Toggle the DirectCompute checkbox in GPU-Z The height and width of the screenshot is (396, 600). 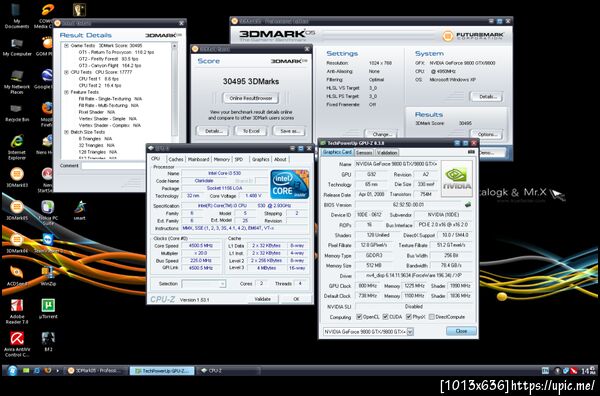click(432, 317)
